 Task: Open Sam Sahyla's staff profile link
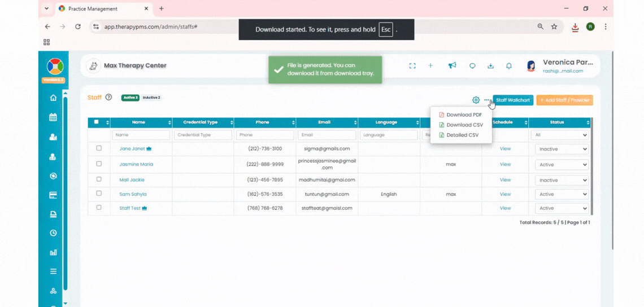pyautogui.click(x=133, y=194)
